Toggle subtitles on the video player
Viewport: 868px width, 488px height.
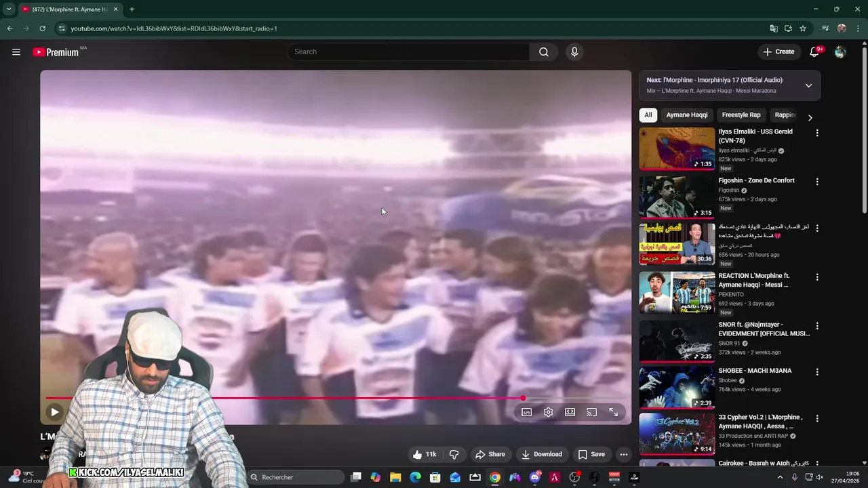(x=527, y=412)
